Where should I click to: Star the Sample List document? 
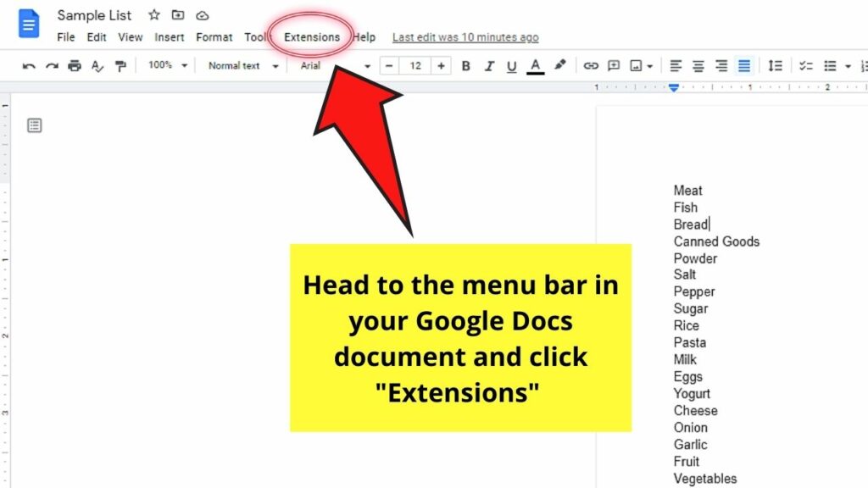pyautogui.click(x=153, y=14)
